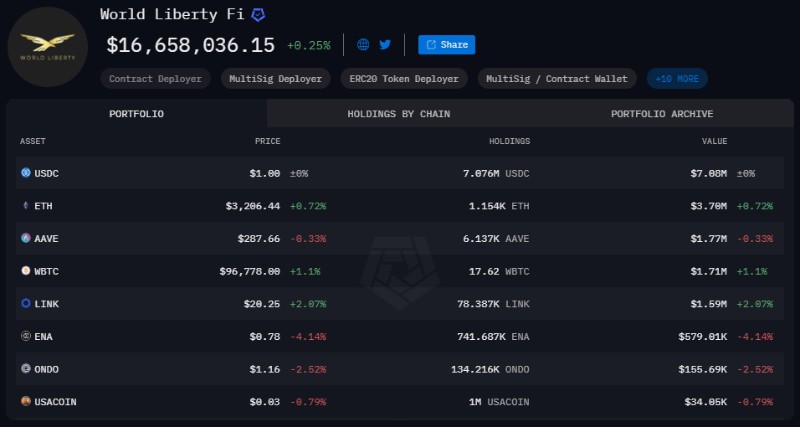
Task: Expand the +10 MORE tags
Action: tap(677, 78)
